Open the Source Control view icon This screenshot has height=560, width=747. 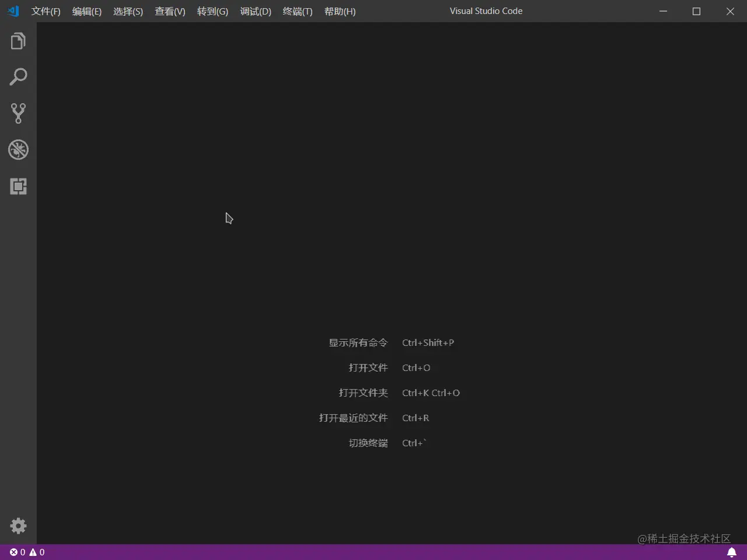pos(18,113)
